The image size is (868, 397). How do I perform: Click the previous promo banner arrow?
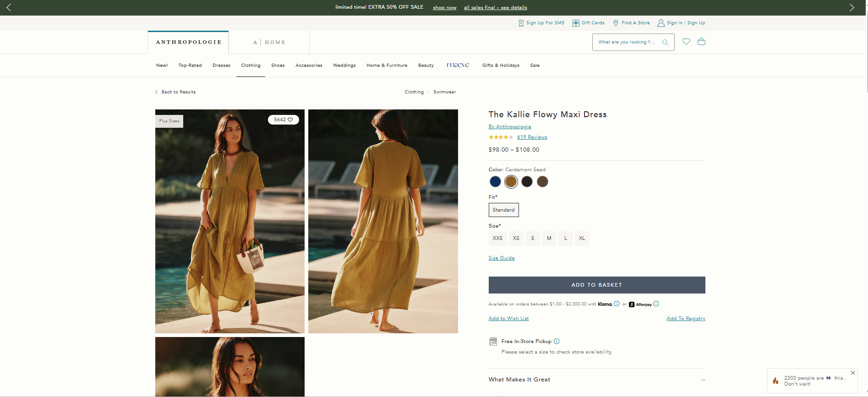click(8, 7)
